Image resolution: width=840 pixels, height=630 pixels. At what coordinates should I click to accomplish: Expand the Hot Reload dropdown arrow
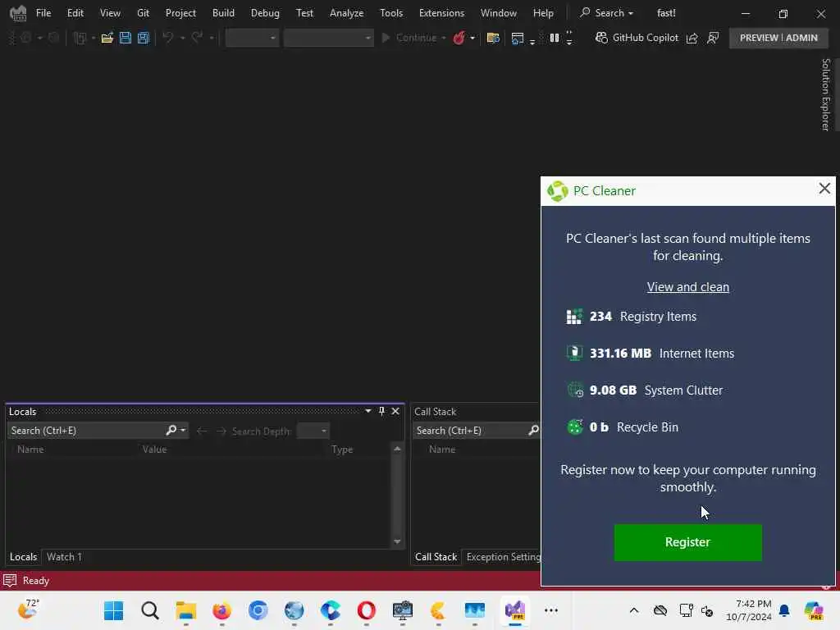(x=472, y=38)
